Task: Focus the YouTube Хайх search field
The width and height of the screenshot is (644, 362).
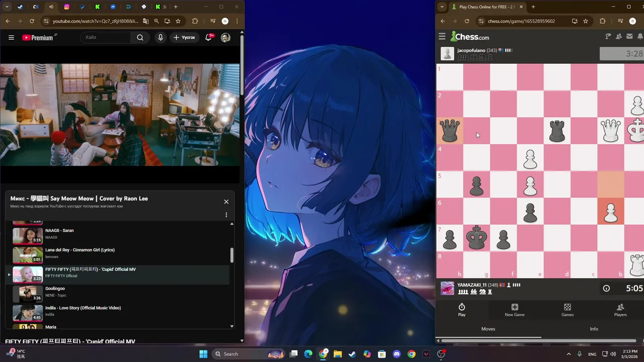Action: click(106, 37)
